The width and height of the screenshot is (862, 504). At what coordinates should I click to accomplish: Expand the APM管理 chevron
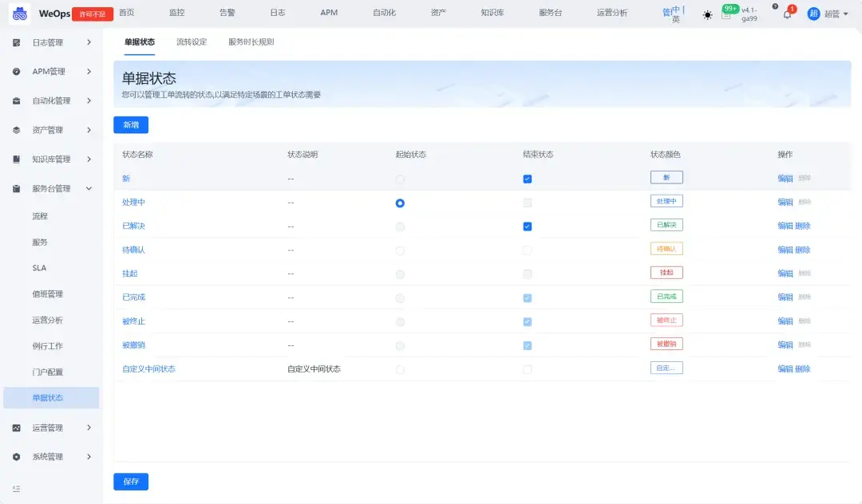pos(89,71)
